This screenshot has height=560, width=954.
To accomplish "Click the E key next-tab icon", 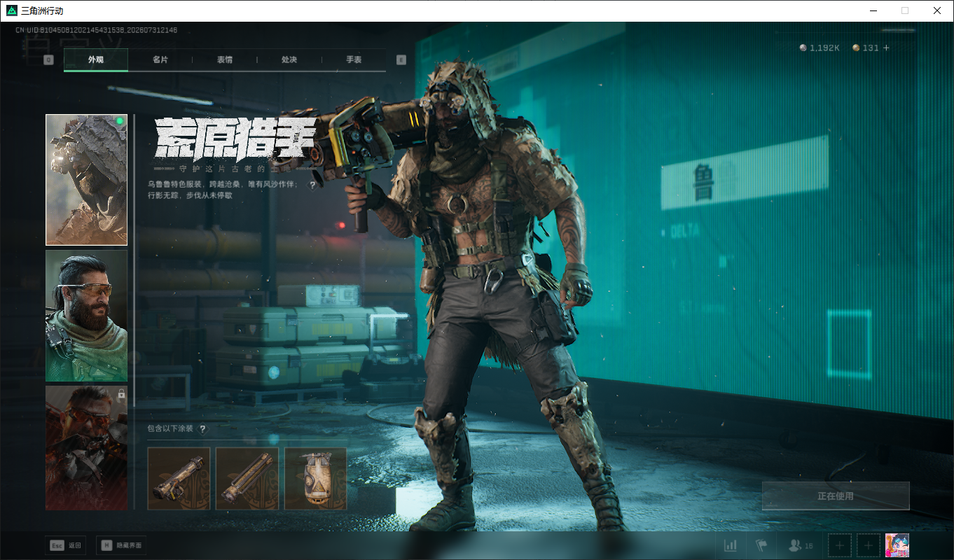I will pyautogui.click(x=401, y=60).
